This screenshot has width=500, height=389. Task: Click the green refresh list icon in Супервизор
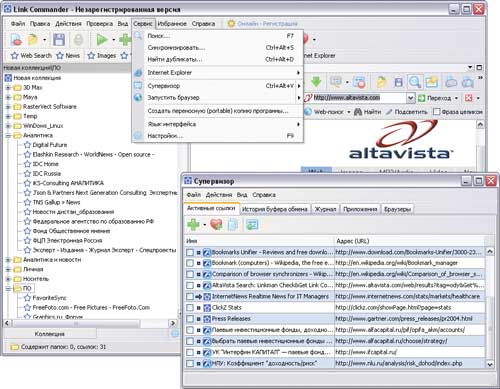252,225
